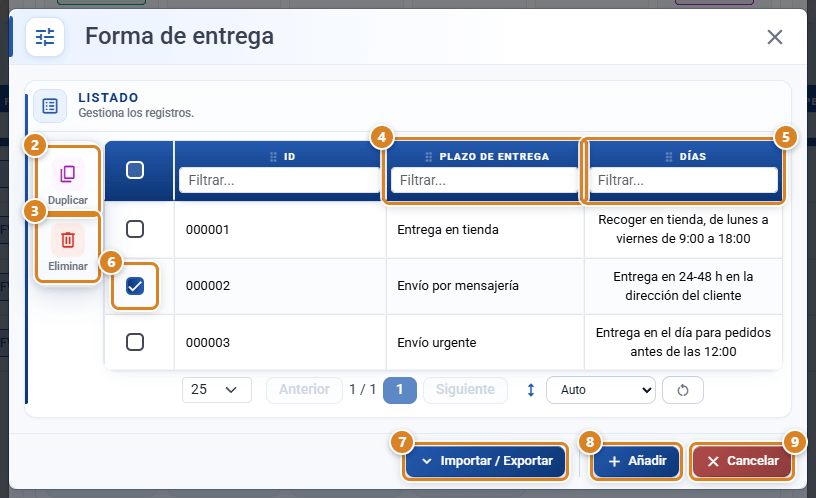Focus the ID filter field

pos(279,180)
